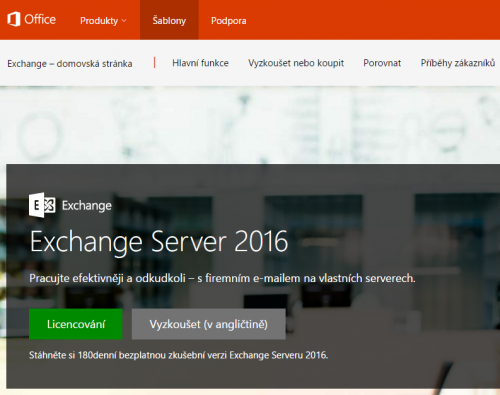Screen dimensions: 500x395
Task: Click the 180denní trial description text
Action: coord(178,355)
